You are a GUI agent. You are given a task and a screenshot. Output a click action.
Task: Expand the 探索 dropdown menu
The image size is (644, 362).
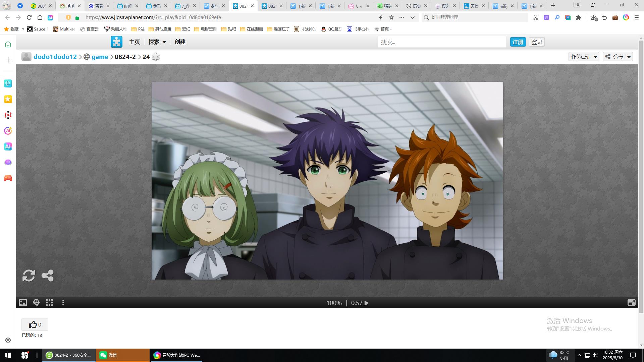tap(157, 42)
